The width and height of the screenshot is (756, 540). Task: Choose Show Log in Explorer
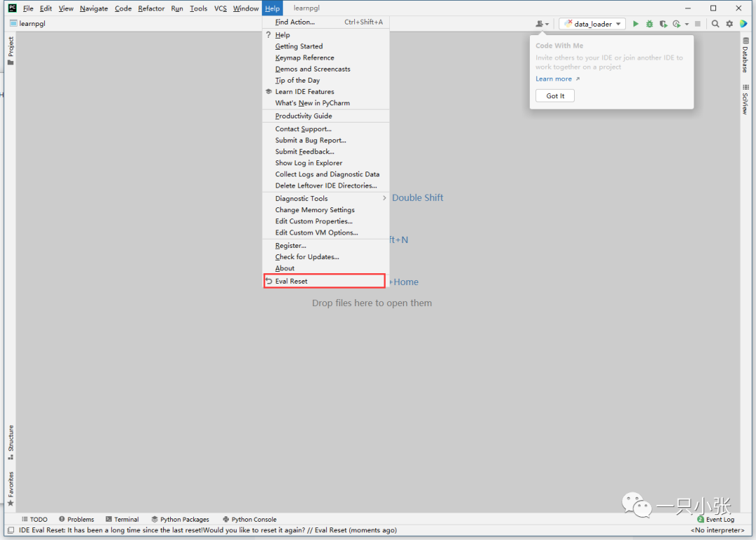pos(326,163)
